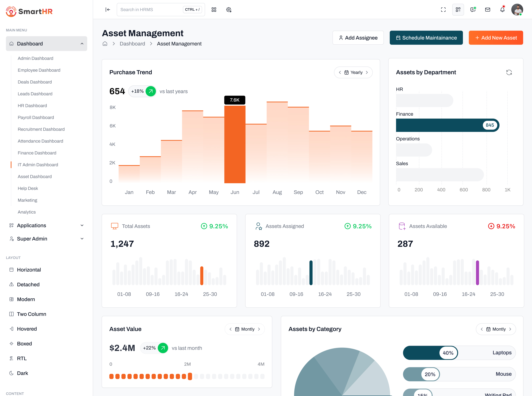Open the Asset Dashboard menu item

click(35, 176)
